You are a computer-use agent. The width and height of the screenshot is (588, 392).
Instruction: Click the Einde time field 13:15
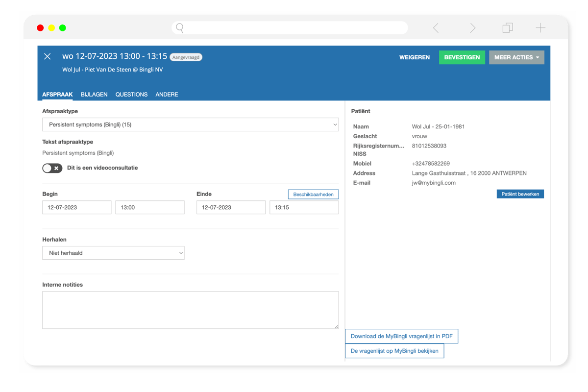pyautogui.click(x=304, y=207)
